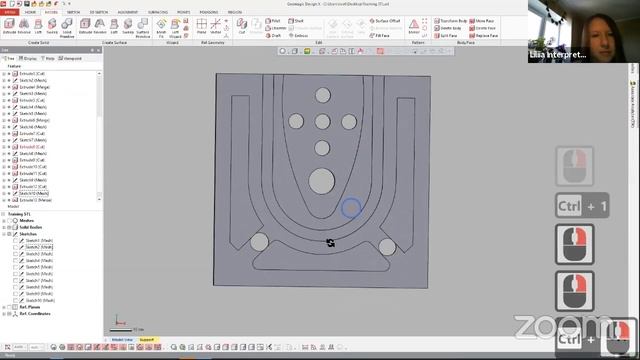This screenshot has height=360, width=640.
Task: Select the Fill Face tool
Action: tap(380, 36)
